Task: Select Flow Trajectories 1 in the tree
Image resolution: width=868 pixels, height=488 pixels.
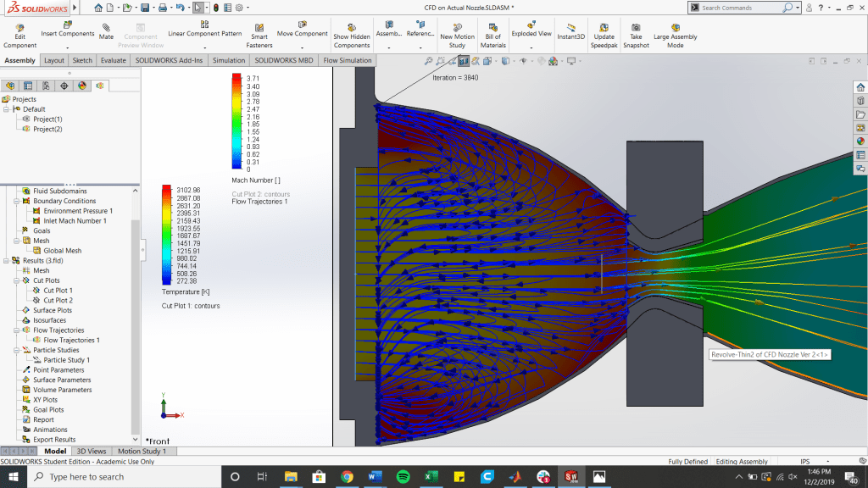Action: coord(71,341)
